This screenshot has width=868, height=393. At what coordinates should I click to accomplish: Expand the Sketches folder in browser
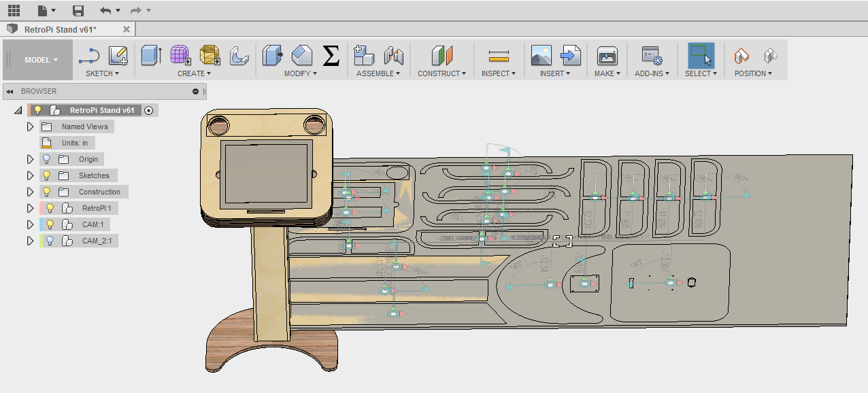pos(29,175)
